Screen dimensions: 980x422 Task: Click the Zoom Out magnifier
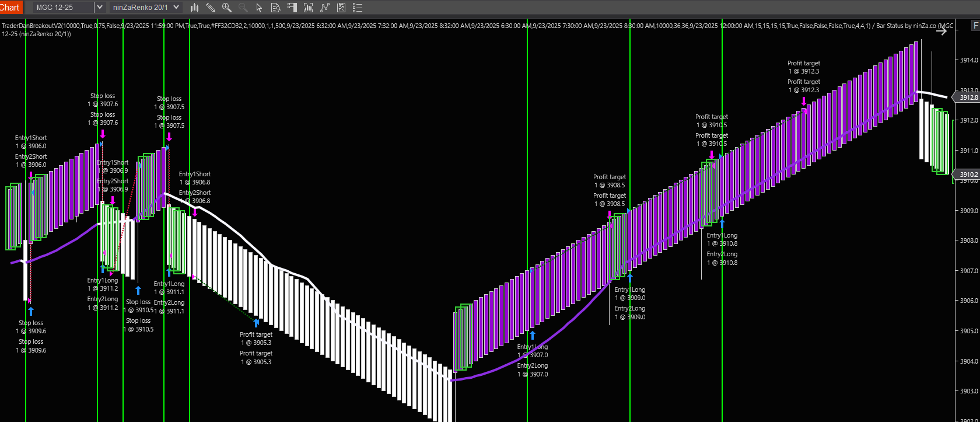click(243, 8)
